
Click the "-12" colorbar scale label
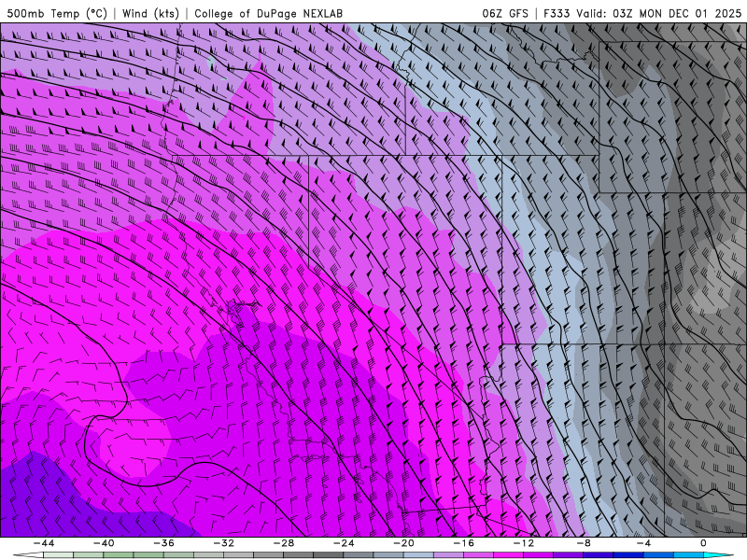[524, 543]
